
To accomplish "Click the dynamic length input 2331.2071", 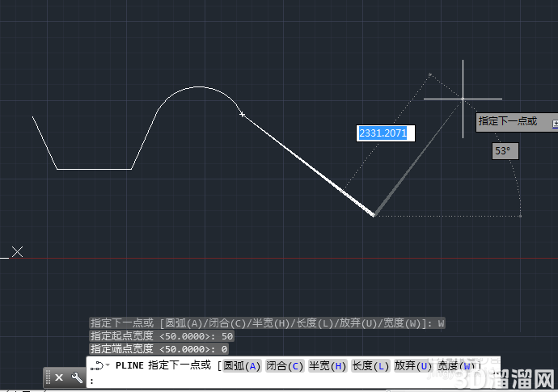I will coord(386,133).
